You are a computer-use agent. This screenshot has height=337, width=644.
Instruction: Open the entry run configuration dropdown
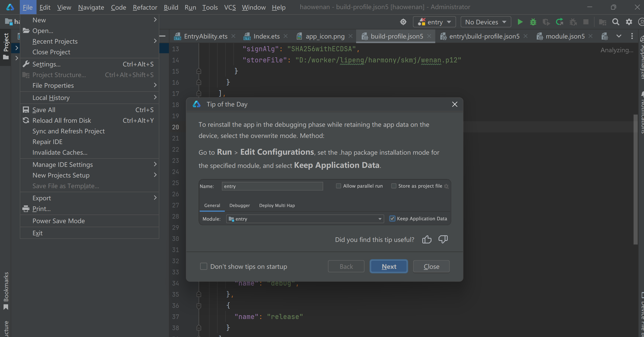[x=434, y=22]
